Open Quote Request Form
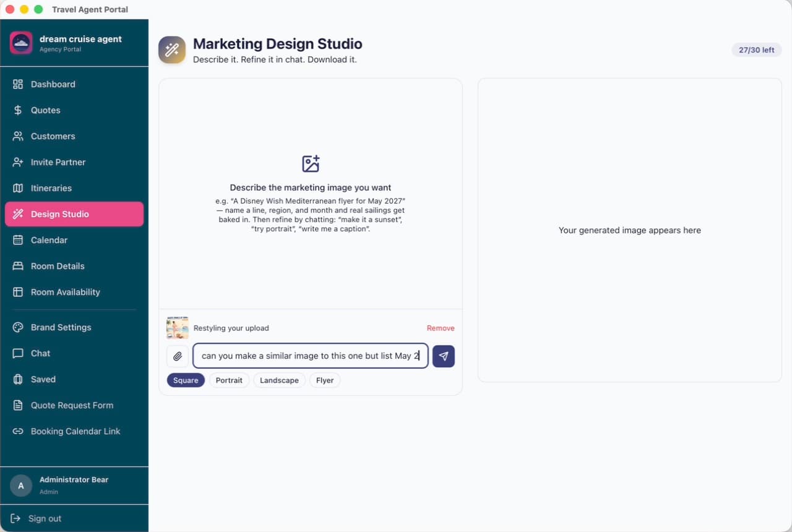Image resolution: width=792 pixels, height=532 pixels. point(74,405)
